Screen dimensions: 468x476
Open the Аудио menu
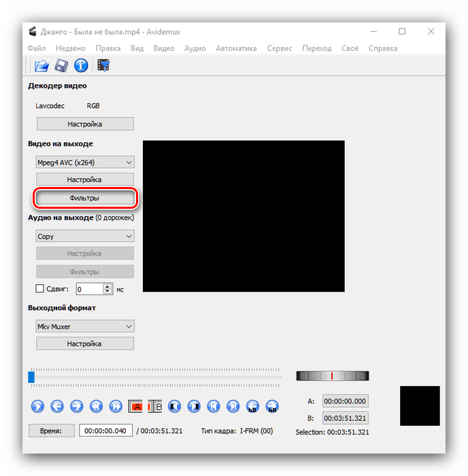point(195,48)
